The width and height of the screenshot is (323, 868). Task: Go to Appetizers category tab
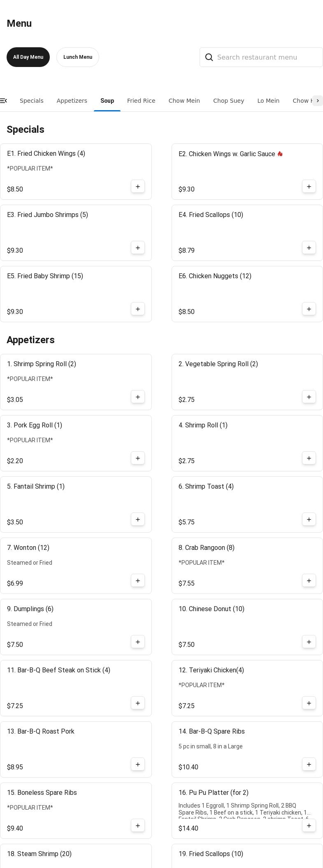[x=72, y=101]
